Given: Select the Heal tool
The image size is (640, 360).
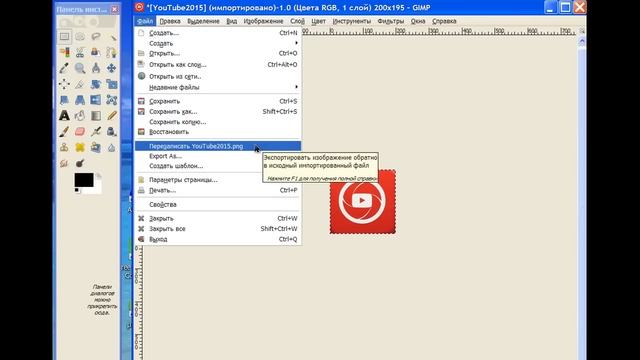Looking at the screenshot, I should pos(80,147).
